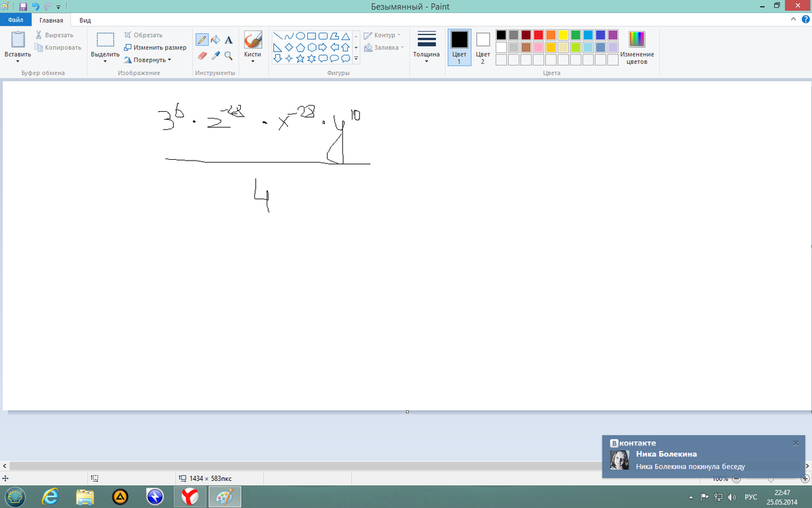Select the Color picker eyedropper
Image resolution: width=812 pixels, height=508 pixels.
click(x=215, y=56)
